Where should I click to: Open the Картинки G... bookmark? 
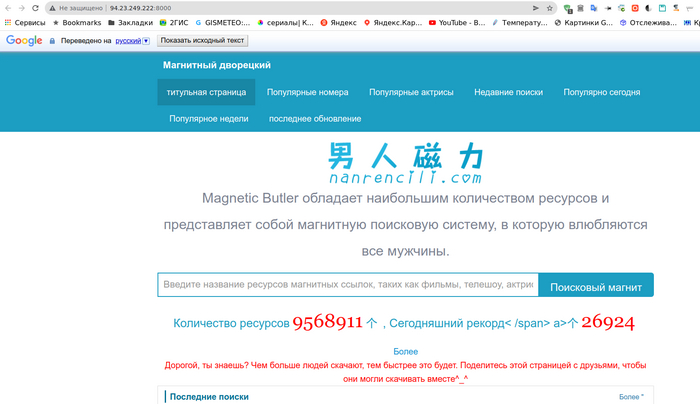583,22
